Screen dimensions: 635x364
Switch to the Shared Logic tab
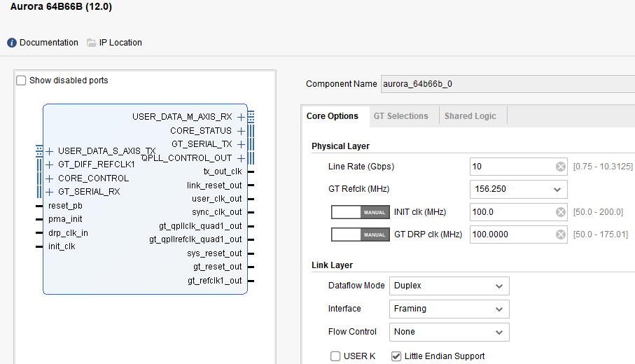point(470,116)
